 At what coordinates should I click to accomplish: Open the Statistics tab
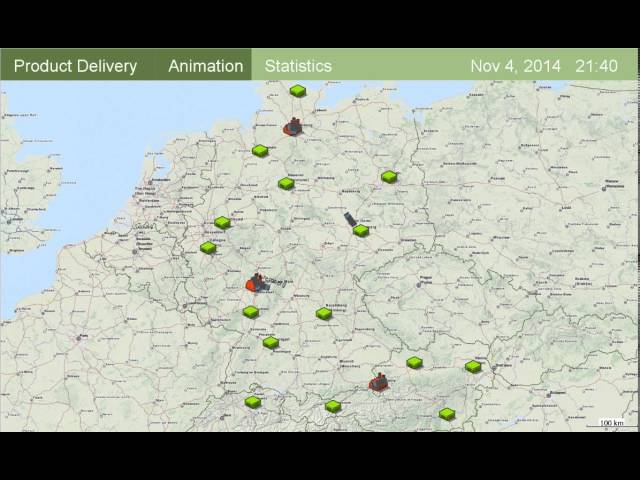pos(298,66)
